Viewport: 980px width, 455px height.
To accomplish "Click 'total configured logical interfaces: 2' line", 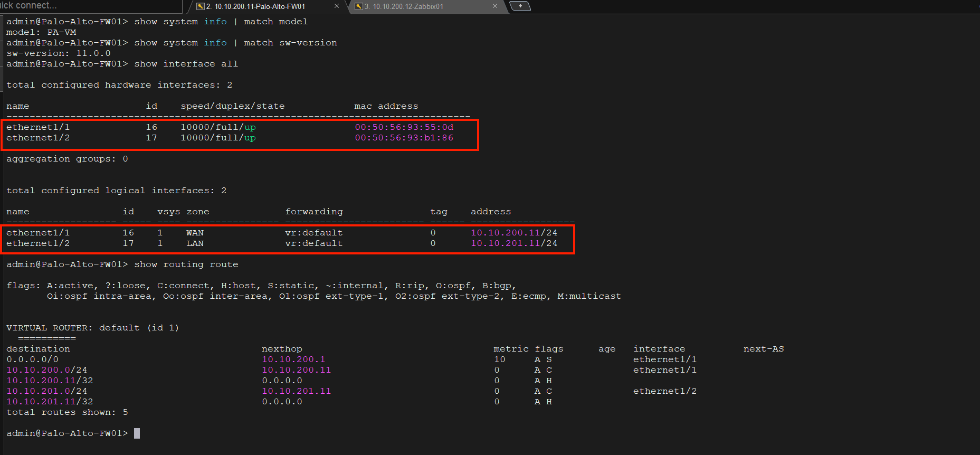I will point(117,191).
